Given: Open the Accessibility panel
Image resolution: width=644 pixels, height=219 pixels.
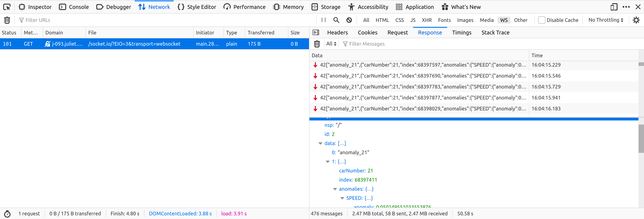Looking at the screenshot, I should [368, 7].
